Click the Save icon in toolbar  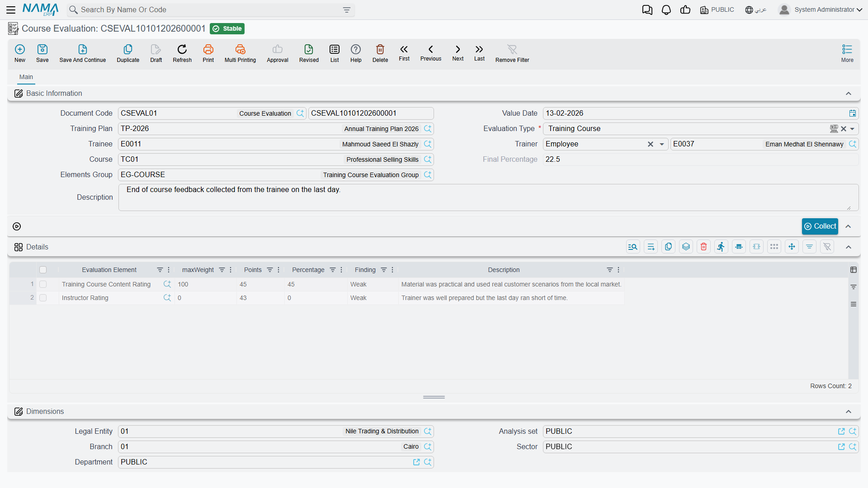(x=42, y=53)
